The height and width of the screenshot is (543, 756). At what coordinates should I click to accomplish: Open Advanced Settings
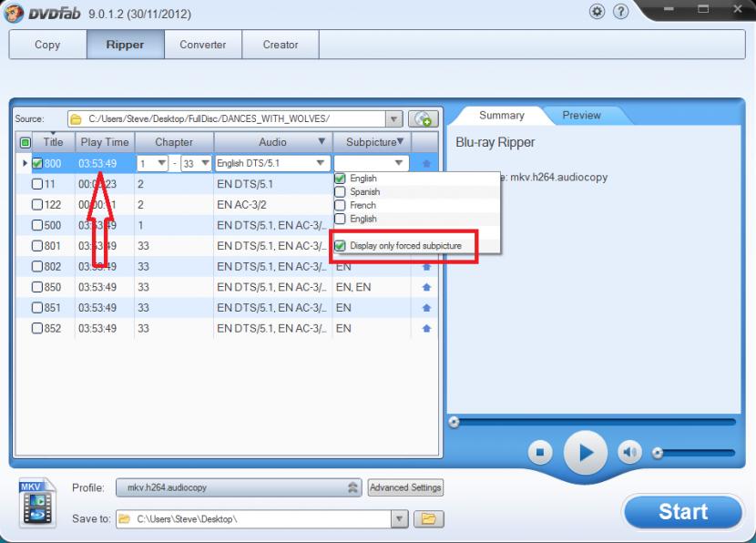[405, 487]
